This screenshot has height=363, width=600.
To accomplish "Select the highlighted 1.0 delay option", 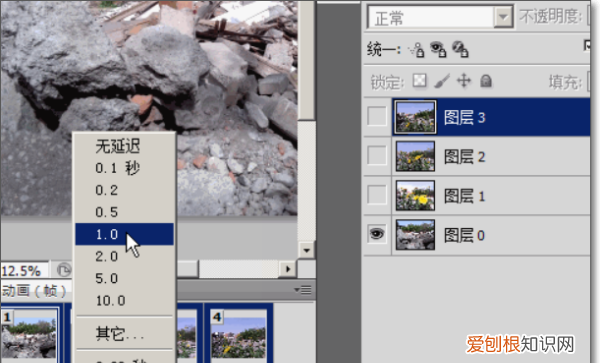I will tap(124, 234).
